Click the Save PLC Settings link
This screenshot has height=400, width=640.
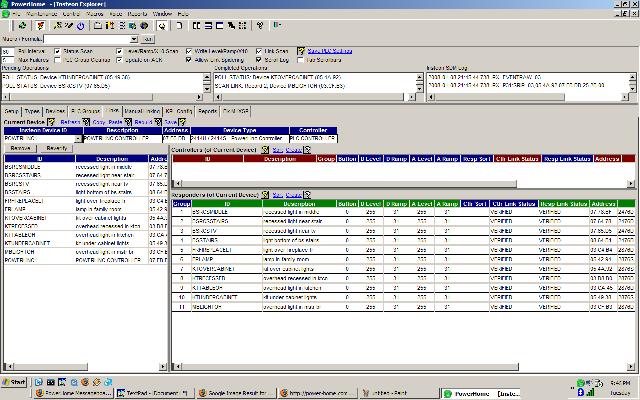coord(329,51)
